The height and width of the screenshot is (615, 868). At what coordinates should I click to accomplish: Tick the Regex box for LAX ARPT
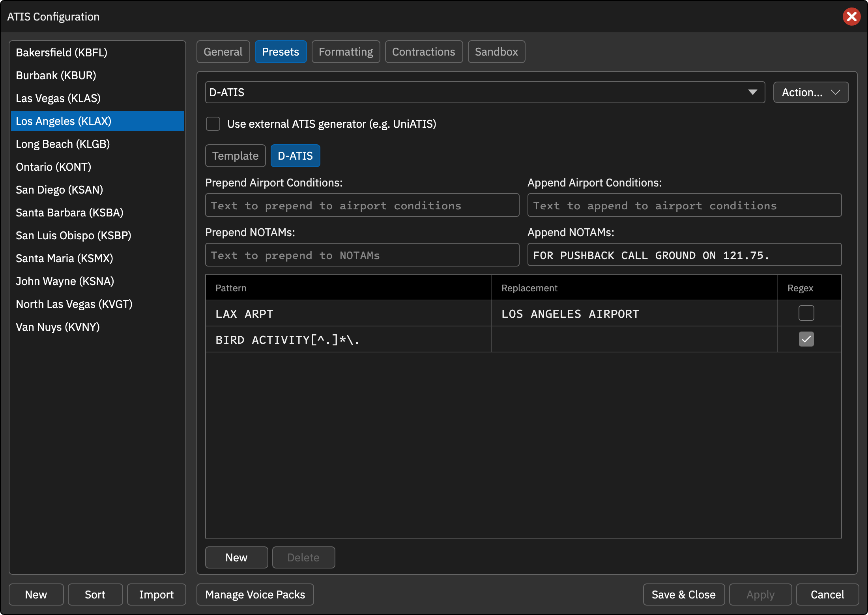[x=806, y=313]
